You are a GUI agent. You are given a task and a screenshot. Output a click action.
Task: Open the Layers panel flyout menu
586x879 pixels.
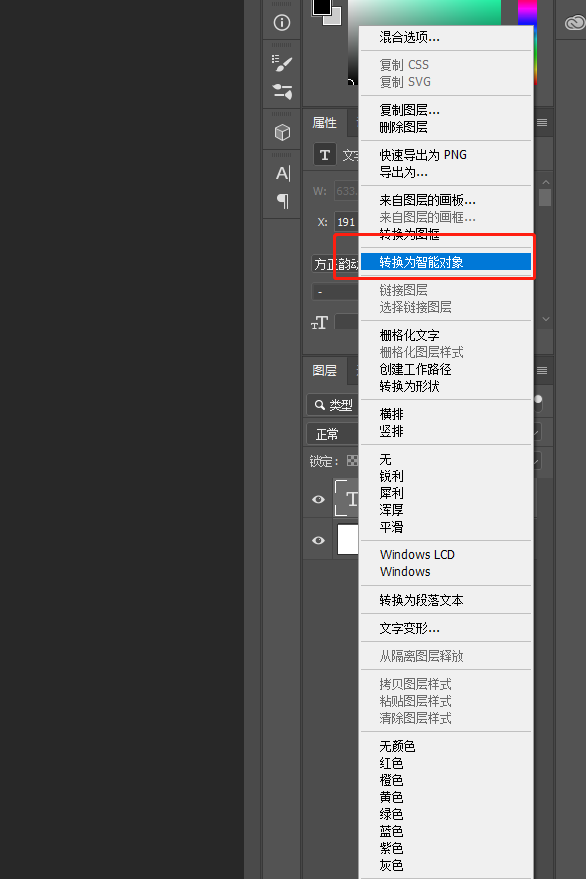point(542,371)
